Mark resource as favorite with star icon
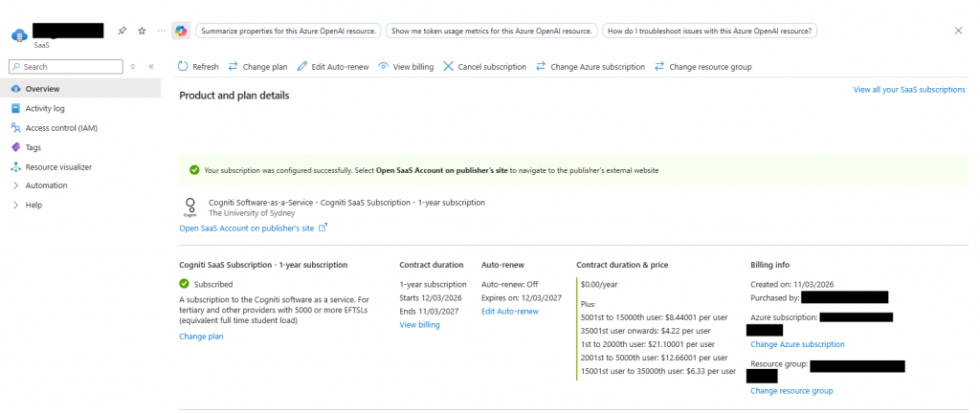The height and width of the screenshot is (413, 980). pos(142,31)
